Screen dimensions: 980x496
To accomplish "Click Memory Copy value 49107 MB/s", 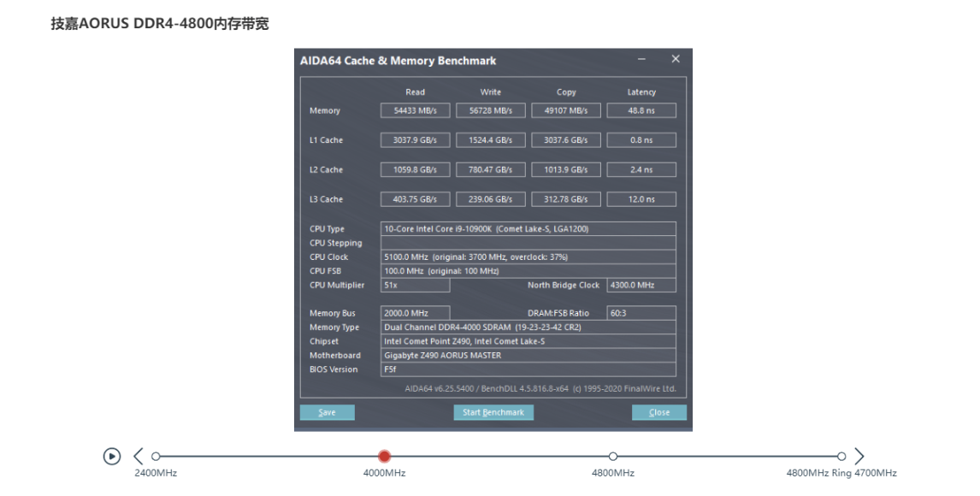I will pos(565,110).
